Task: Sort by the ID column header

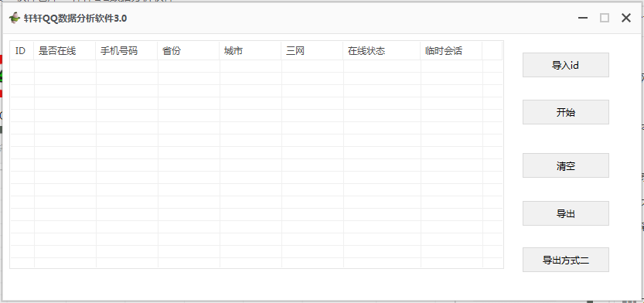Action: tap(22, 51)
